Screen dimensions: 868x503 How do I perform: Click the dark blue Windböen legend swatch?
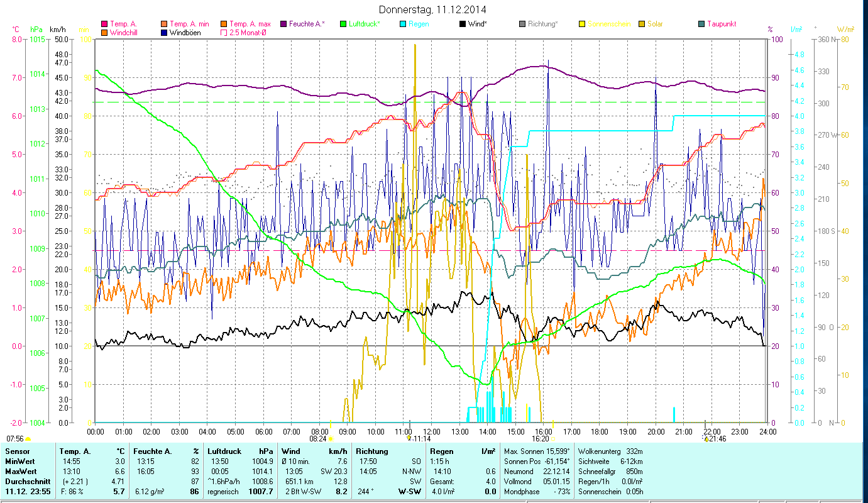(165, 32)
